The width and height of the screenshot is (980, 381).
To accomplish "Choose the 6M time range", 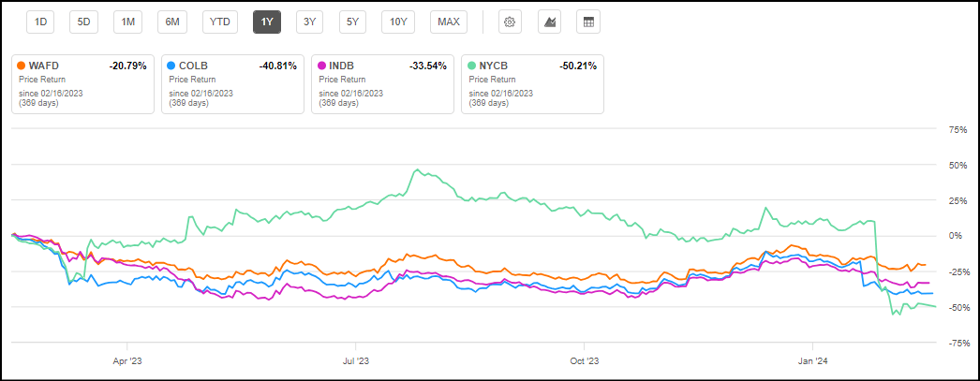I will [171, 22].
